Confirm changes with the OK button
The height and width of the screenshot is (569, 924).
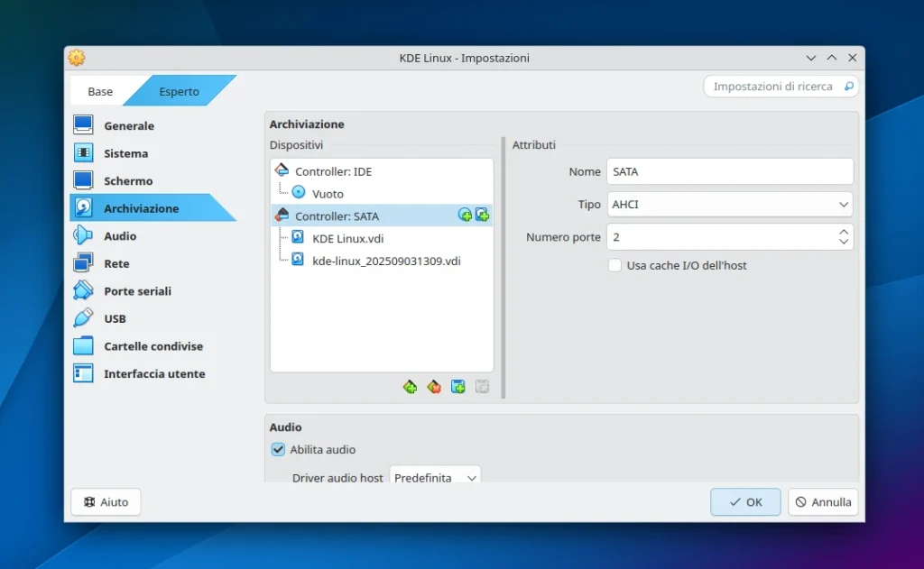tap(745, 502)
